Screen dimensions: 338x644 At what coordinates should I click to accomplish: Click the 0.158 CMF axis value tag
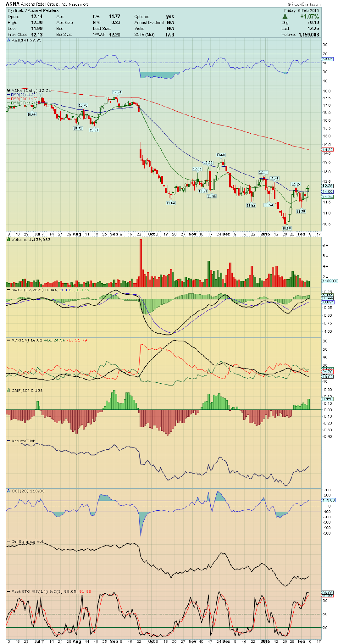tap(328, 399)
